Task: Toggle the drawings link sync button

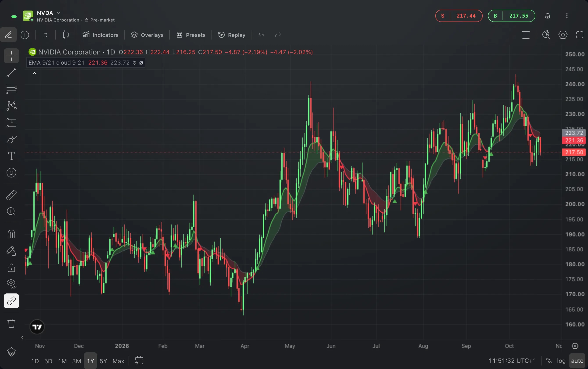Action: click(11, 301)
